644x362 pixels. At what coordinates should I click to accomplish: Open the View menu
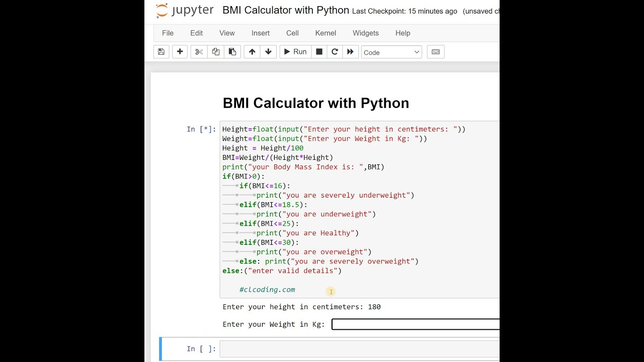click(x=227, y=33)
